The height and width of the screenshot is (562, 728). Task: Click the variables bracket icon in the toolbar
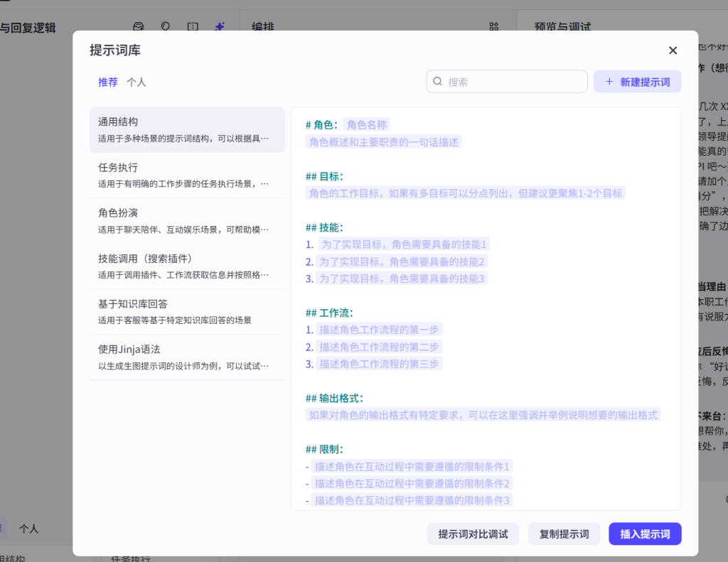[192, 26]
